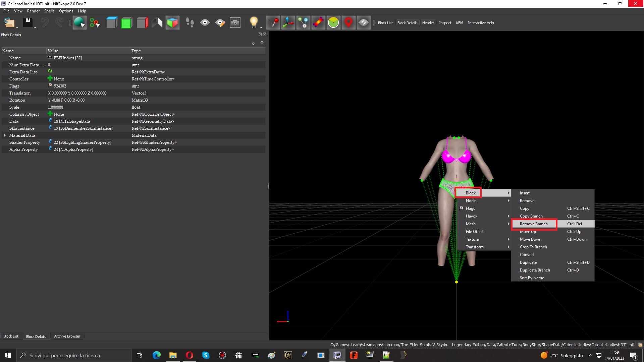The width and height of the screenshot is (644, 362).
Task: Switch to Front view green cube icon
Action: point(126,23)
